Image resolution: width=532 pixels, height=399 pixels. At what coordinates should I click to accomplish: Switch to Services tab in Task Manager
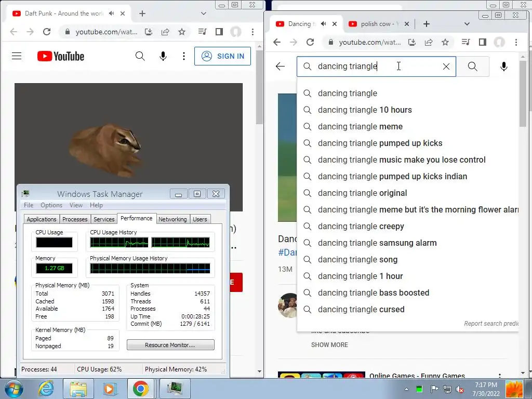pyautogui.click(x=104, y=219)
